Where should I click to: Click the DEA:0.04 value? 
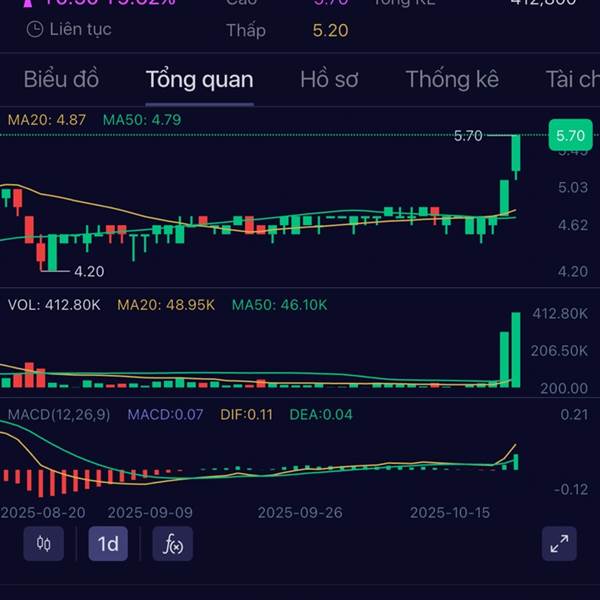click(x=321, y=415)
